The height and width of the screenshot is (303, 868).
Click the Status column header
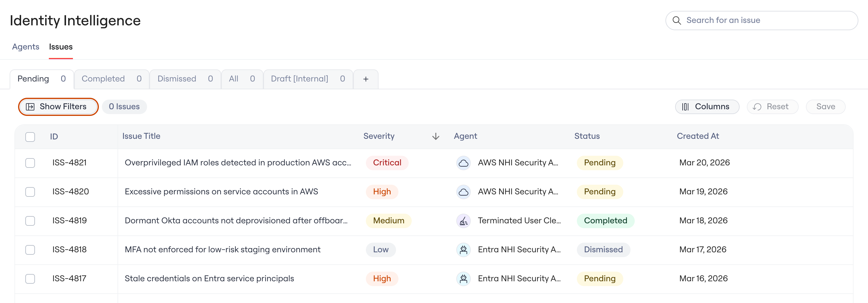(x=587, y=136)
